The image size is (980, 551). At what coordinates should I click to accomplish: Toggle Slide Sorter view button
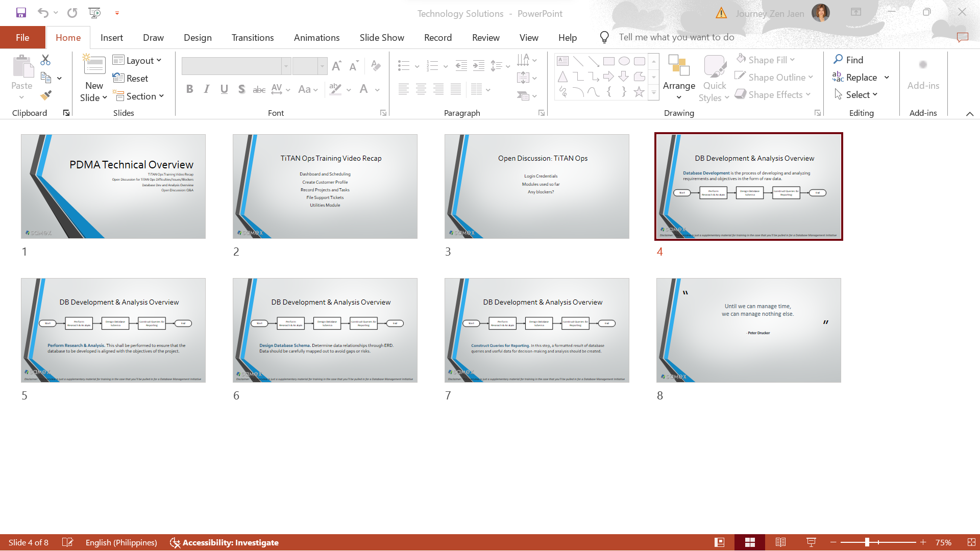click(750, 542)
